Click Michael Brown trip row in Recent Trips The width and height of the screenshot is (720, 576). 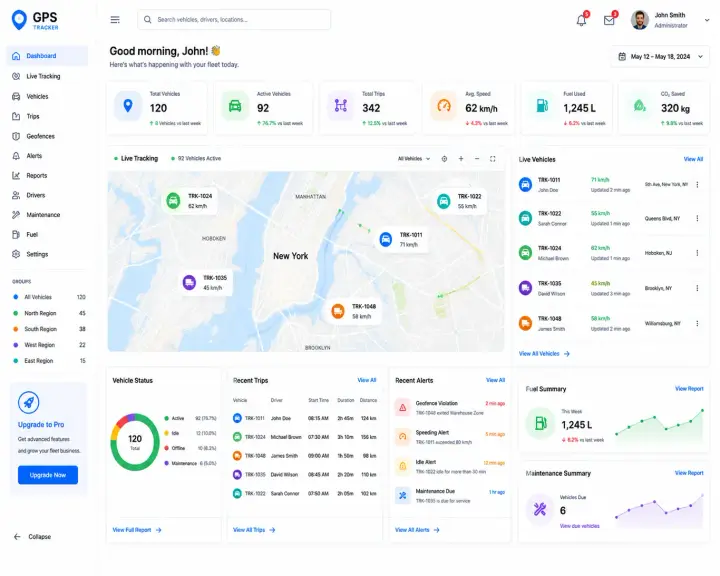[x=305, y=437]
